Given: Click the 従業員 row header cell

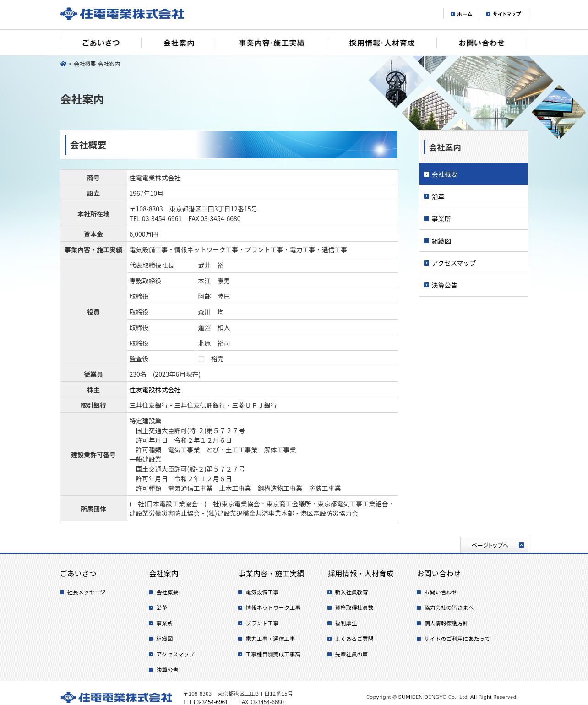Looking at the screenshot, I should (x=93, y=374).
